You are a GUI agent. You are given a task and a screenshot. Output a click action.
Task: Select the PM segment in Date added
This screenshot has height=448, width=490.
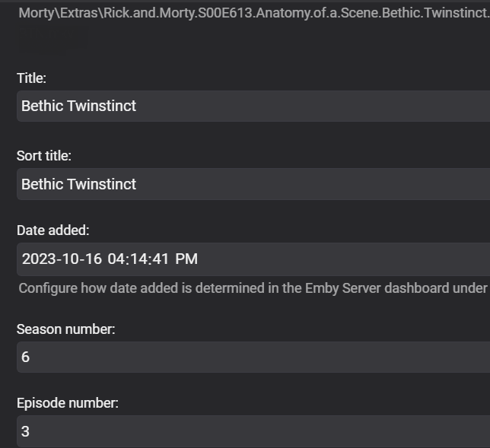[x=186, y=259]
